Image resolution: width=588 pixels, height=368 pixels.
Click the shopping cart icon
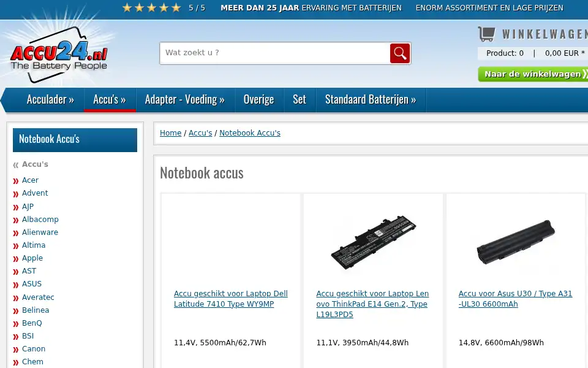pos(487,34)
